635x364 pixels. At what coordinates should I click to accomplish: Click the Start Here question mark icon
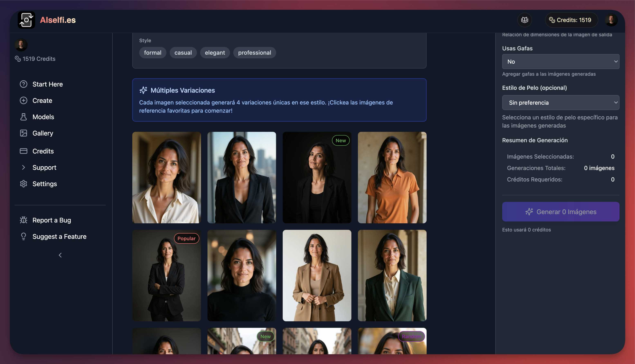click(x=24, y=84)
